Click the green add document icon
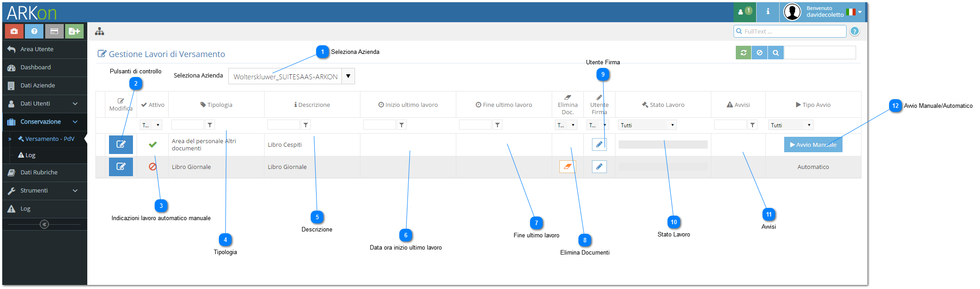The height and width of the screenshot is (289, 980). [x=75, y=31]
